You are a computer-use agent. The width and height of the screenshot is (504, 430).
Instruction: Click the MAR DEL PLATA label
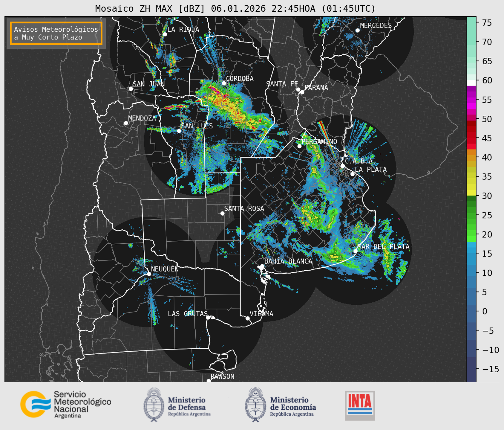coord(383,247)
